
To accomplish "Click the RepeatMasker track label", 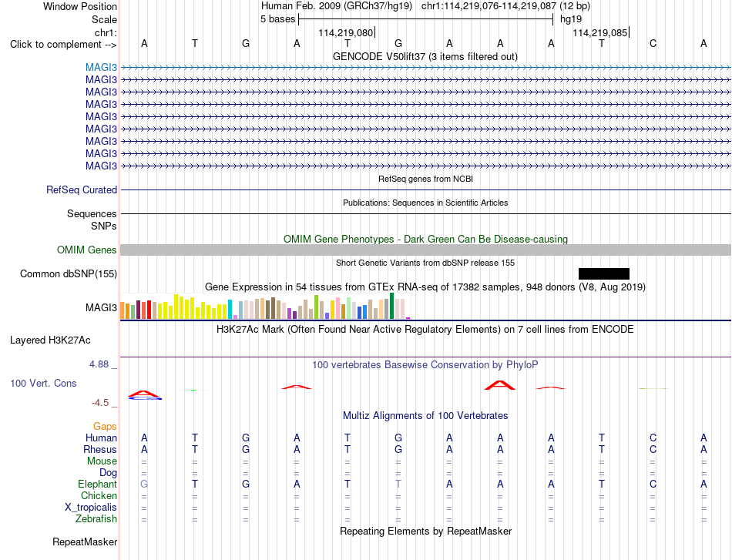I will pos(85,542).
